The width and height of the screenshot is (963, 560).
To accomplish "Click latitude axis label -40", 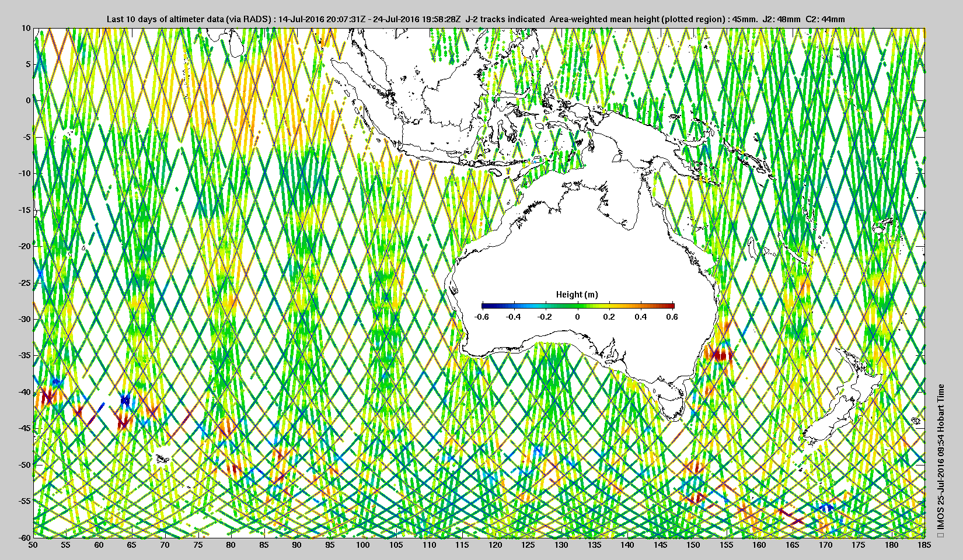I will (x=25, y=392).
